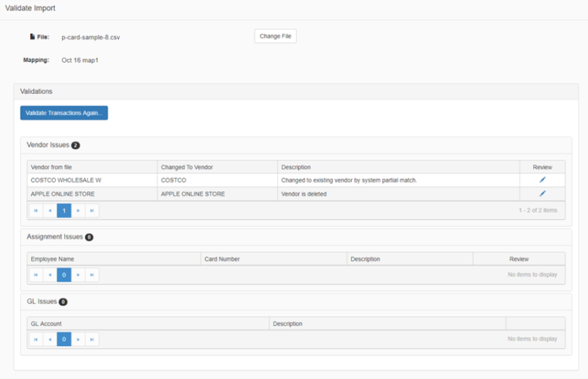Go to previous page in GL Issues pager
The image size is (588, 379).
[x=50, y=339]
